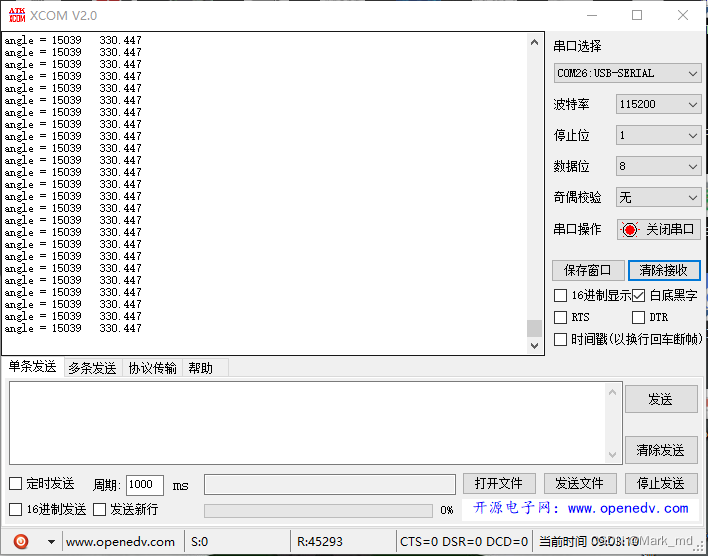The height and width of the screenshot is (556, 708).
Task: Open the 协议传输 tab
Action: point(152,368)
